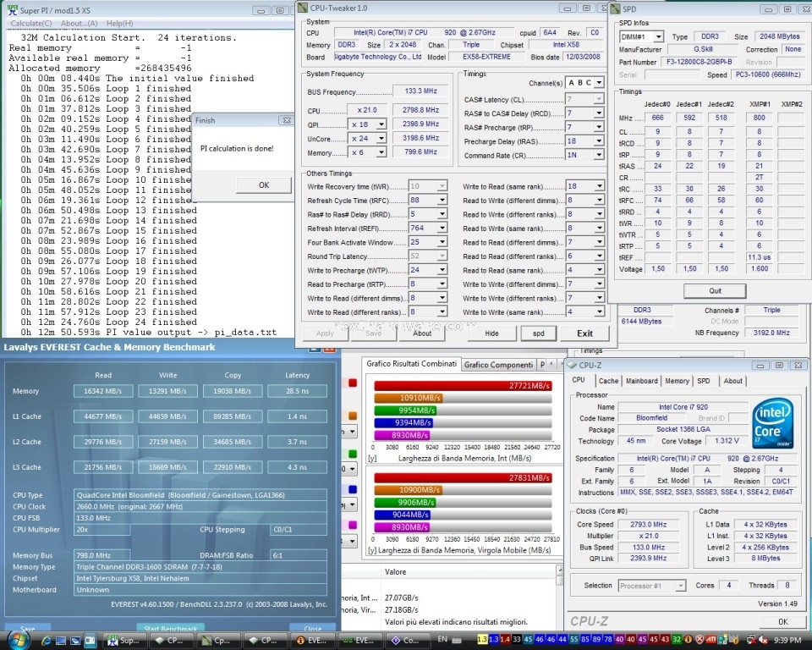The height and width of the screenshot is (650, 812).
Task: Click the orange EVEREST info tray icon
Action: (x=689, y=640)
